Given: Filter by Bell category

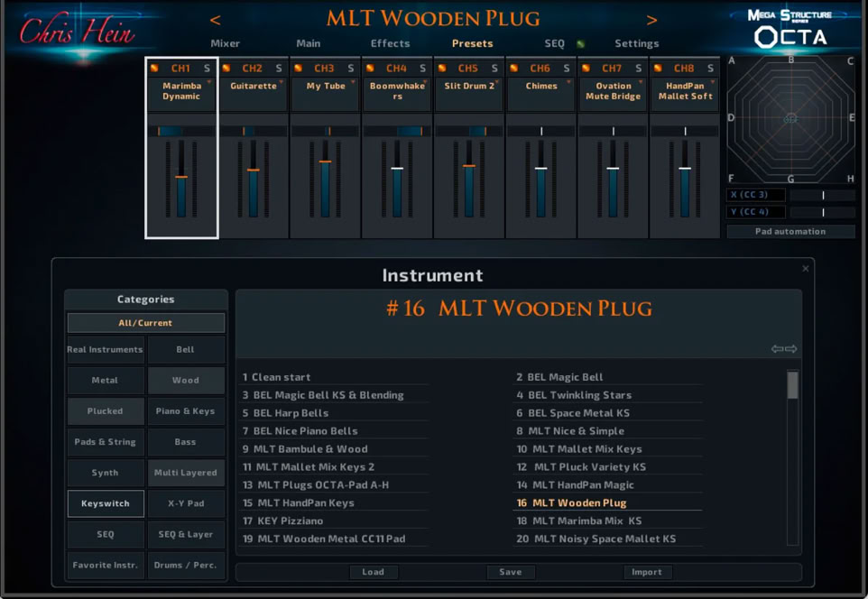Looking at the screenshot, I should click(186, 350).
